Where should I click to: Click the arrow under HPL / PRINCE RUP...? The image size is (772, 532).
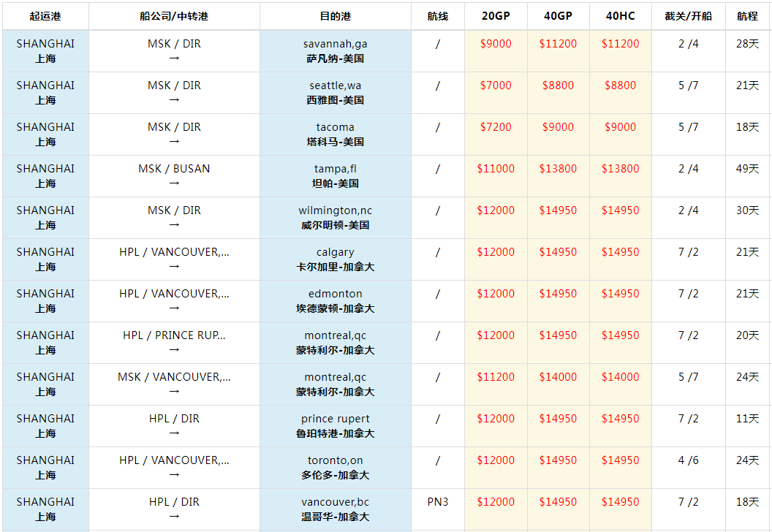click(x=174, y=350)
